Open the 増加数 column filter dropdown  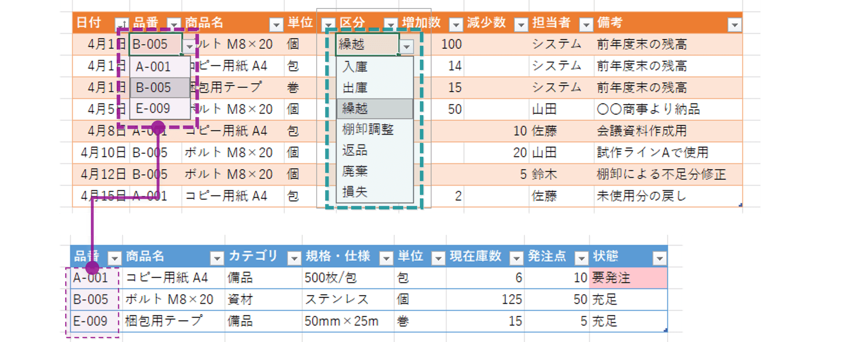tap(456, 24)
